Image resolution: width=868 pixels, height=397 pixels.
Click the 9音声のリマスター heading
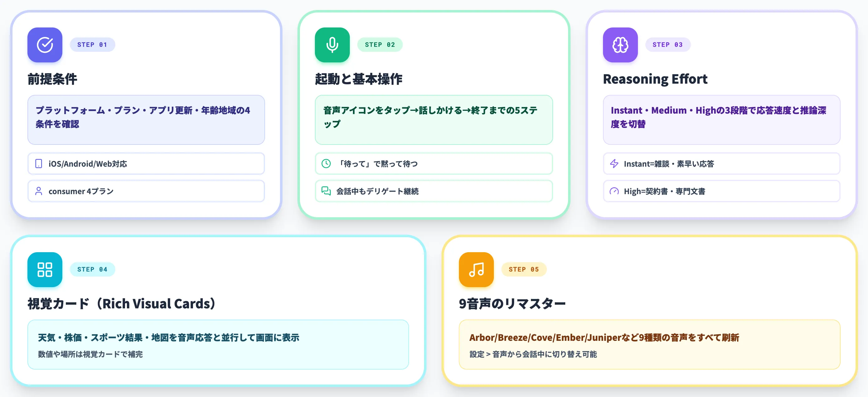tap(512, 304)
